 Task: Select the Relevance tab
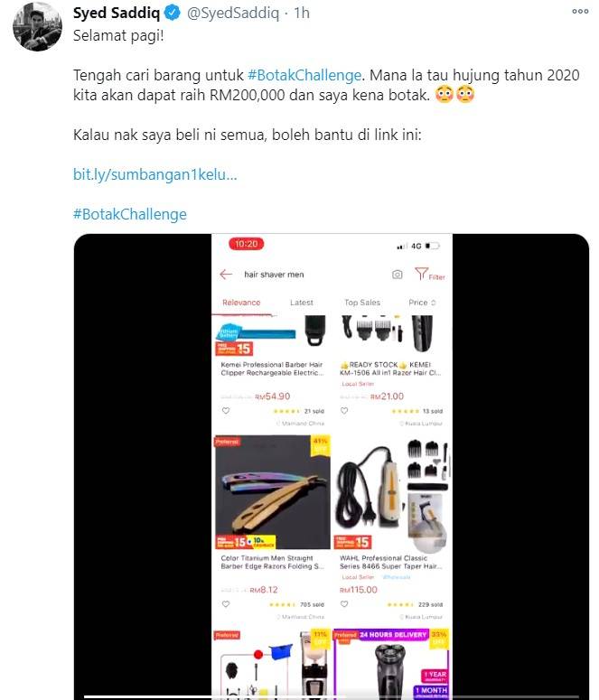(241, 303)
